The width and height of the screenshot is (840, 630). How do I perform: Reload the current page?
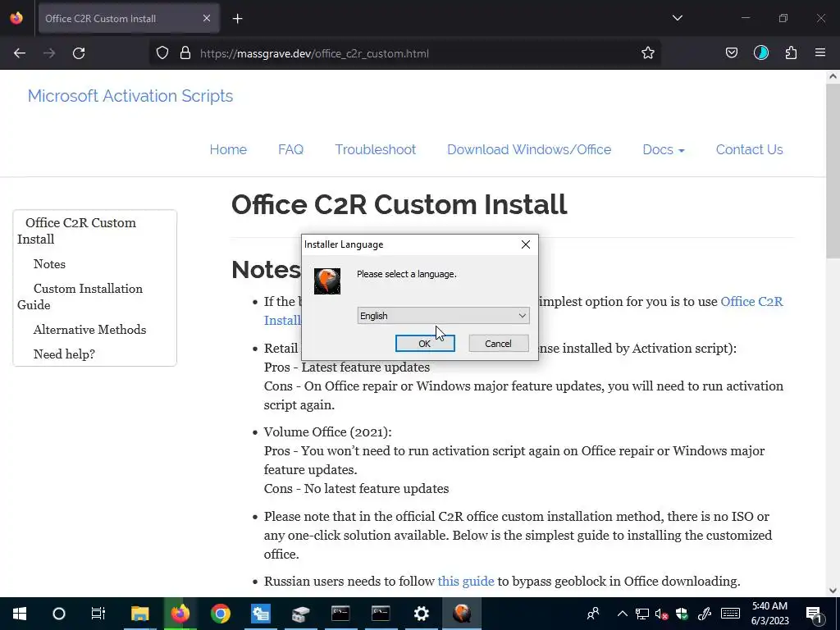pyautogui.click(x=79, y=53)
